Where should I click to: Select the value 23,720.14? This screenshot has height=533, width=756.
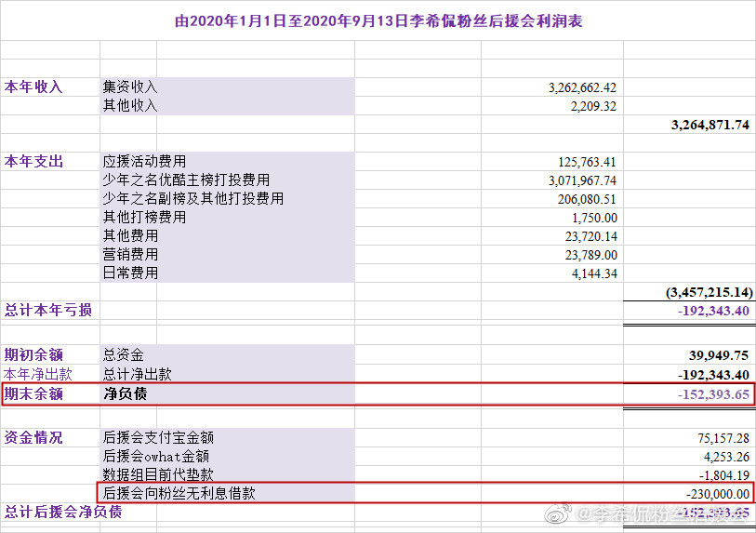[590, 236]
